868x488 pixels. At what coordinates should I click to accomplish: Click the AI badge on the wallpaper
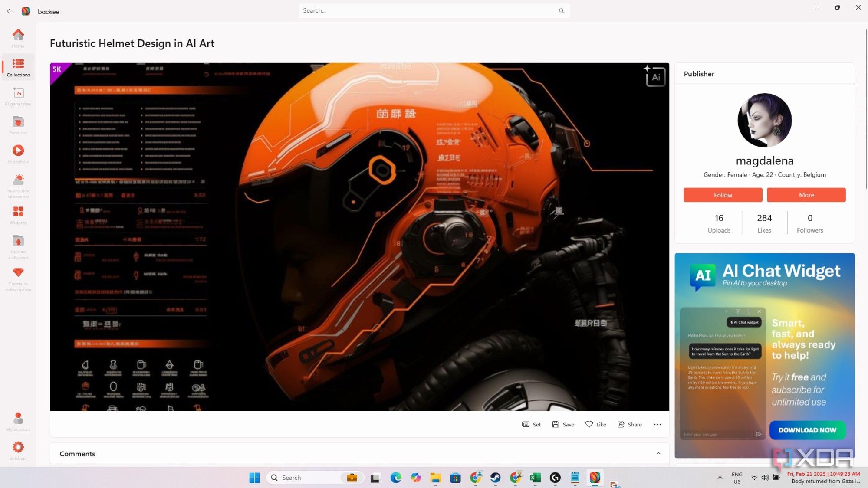point(654,76)
